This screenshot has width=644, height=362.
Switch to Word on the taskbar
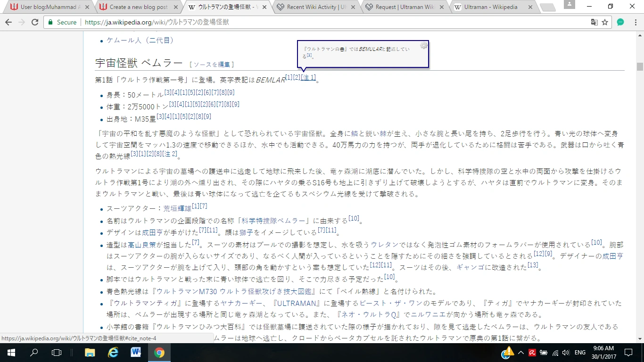pos(136,352)
